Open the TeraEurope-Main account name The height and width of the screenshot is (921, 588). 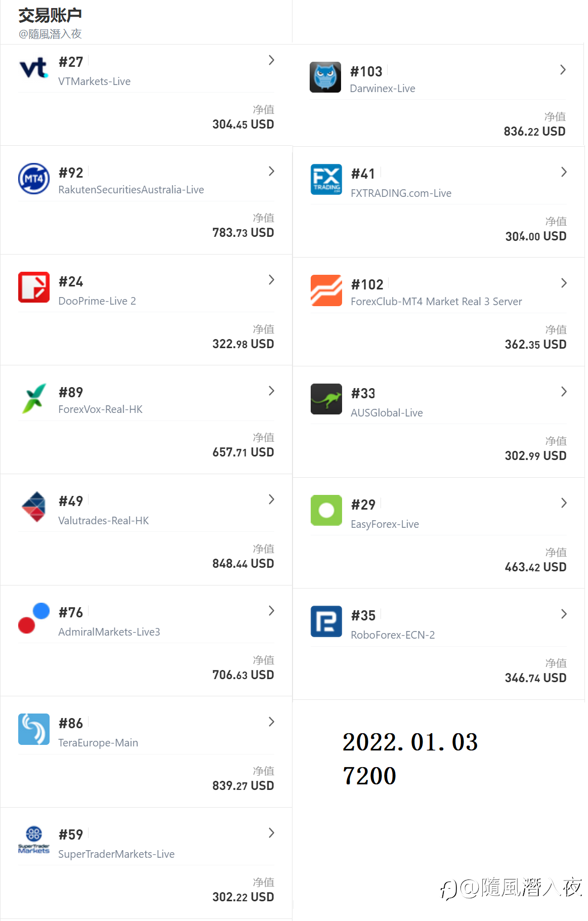pos(98,743)
